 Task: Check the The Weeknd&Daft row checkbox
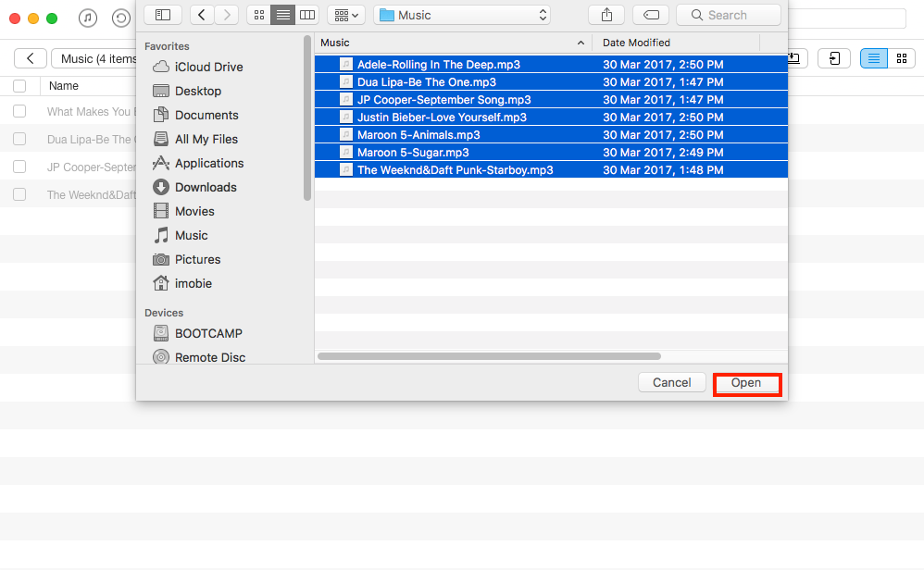(x=19, y=194)
